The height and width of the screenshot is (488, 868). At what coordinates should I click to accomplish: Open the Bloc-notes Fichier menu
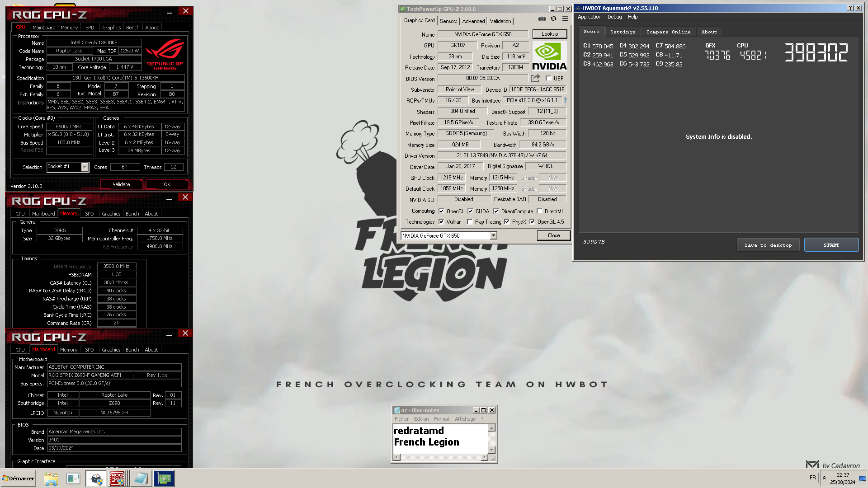[x=401, y=419]
